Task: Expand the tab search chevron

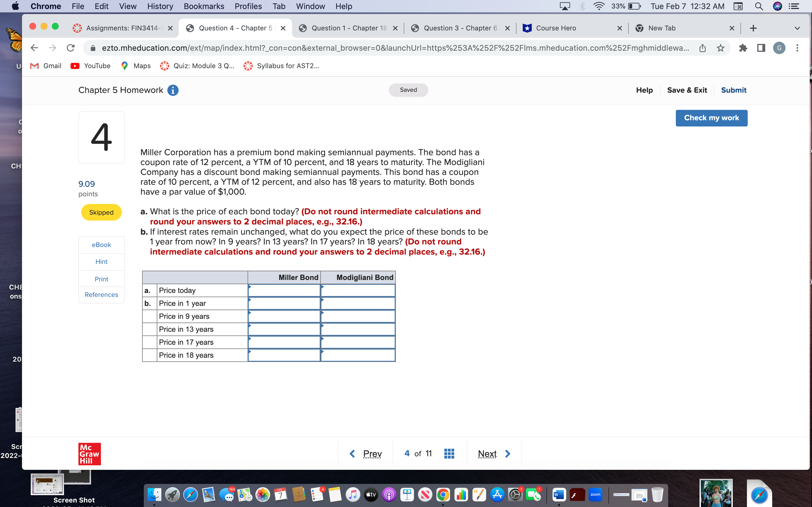Action: tap(797, 28)
